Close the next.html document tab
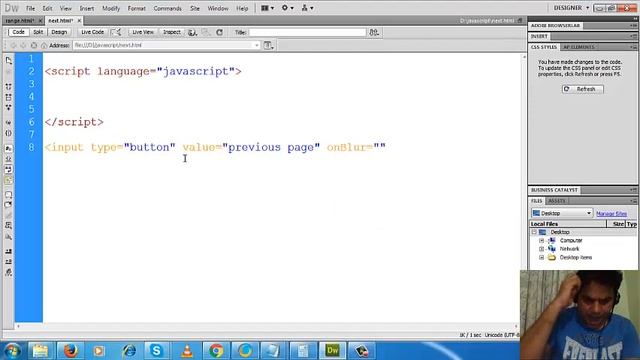 pos(79,20)
